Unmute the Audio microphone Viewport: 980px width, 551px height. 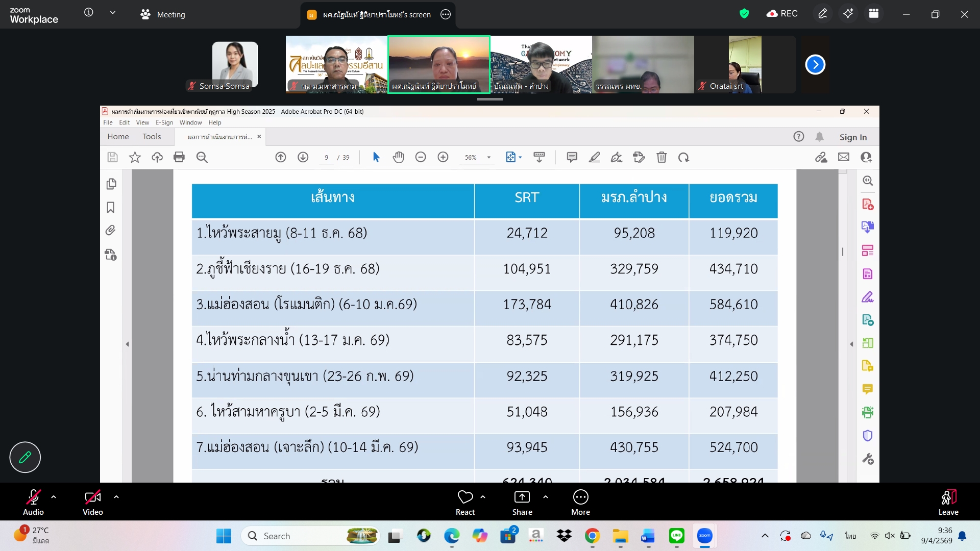33,497
